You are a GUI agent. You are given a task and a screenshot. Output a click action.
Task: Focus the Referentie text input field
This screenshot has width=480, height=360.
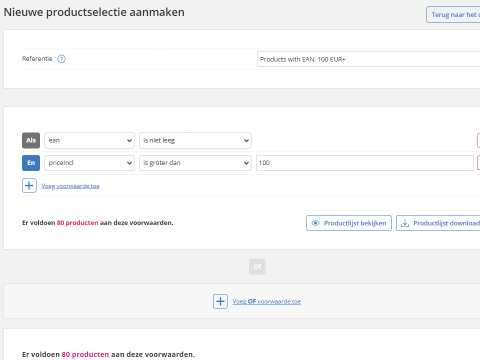368,59
